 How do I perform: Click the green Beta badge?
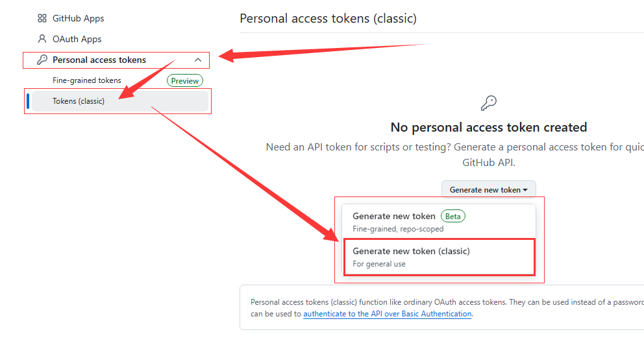pyautogui.click(x=453, y=216)
